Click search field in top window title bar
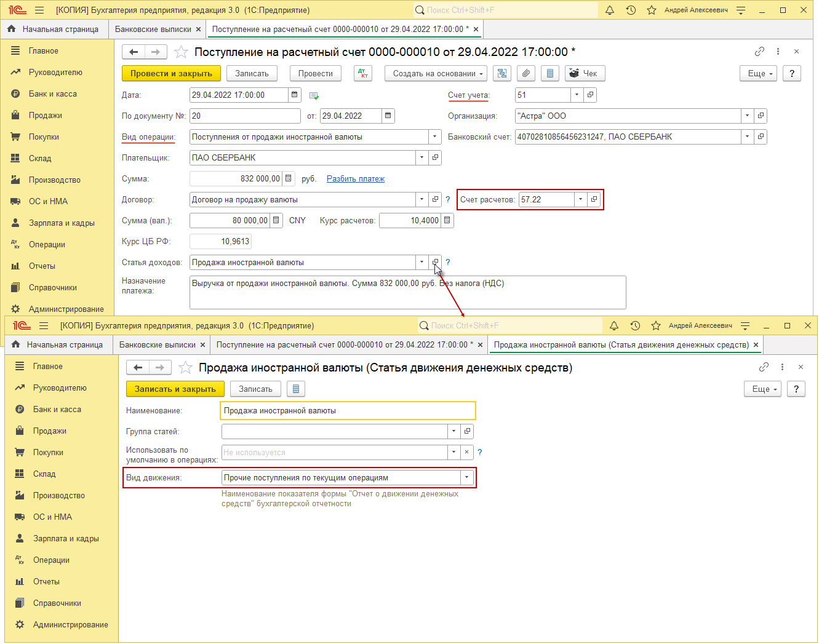The height and width of the screenshot is (644, 819). coord(505,10)
